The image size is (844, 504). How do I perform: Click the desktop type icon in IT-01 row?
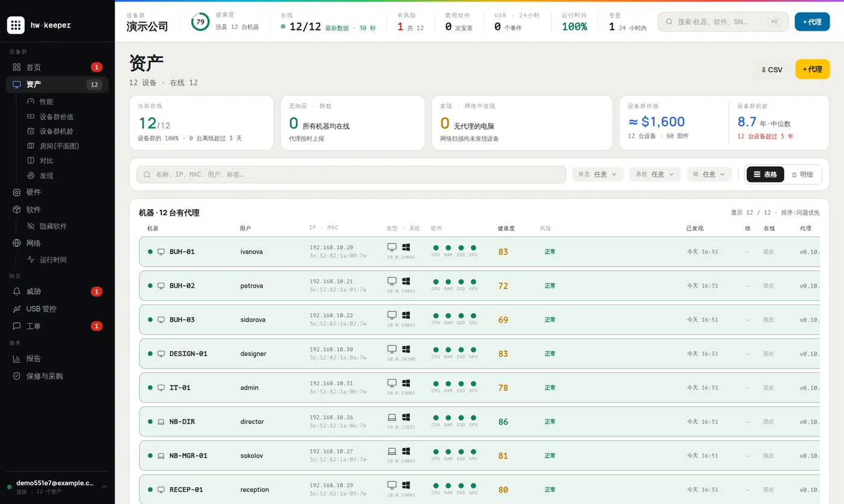392,383
